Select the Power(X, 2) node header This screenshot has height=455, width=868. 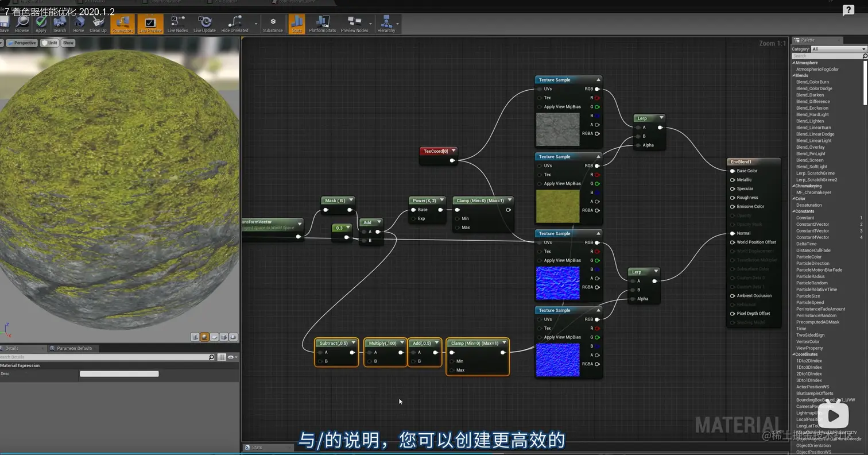[x=428, y=200]
